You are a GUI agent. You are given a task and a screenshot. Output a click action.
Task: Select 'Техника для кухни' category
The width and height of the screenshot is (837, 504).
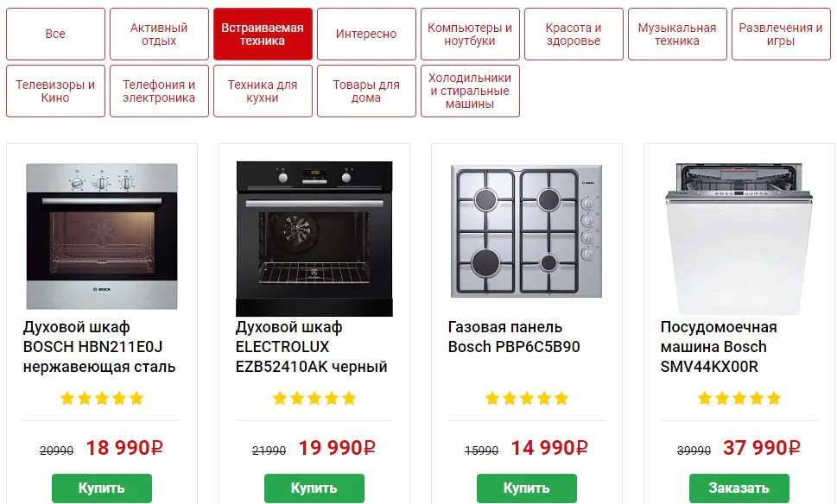263,91
